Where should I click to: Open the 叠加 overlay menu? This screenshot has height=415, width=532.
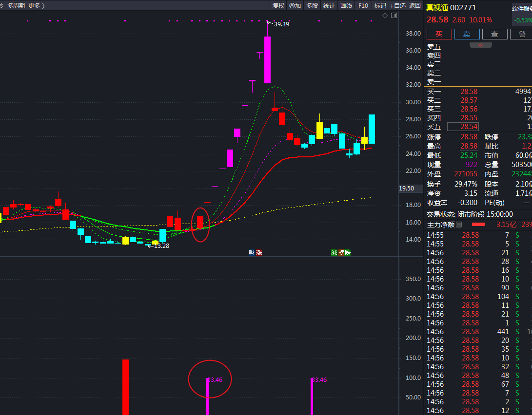point(295,6)
